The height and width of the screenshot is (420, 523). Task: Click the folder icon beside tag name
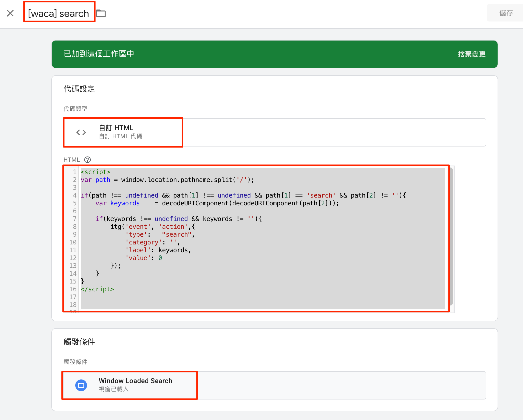(x=101, y=13)
